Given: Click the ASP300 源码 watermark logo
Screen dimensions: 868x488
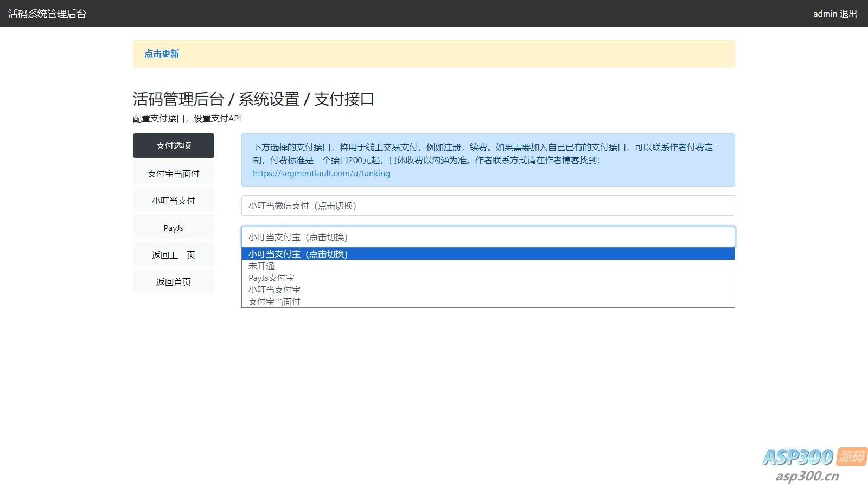Looking at the screenshot, I should [x=814, y=457].
